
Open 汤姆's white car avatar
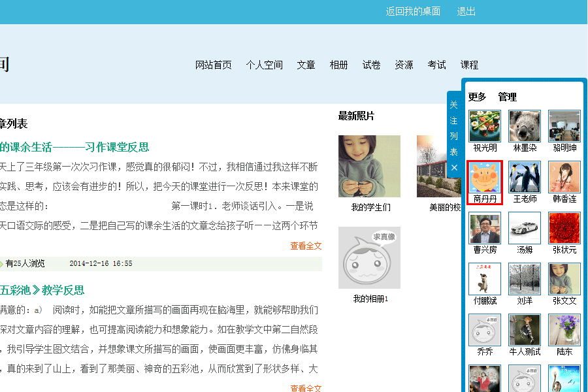pyautogui.click(x=525, y=228)
